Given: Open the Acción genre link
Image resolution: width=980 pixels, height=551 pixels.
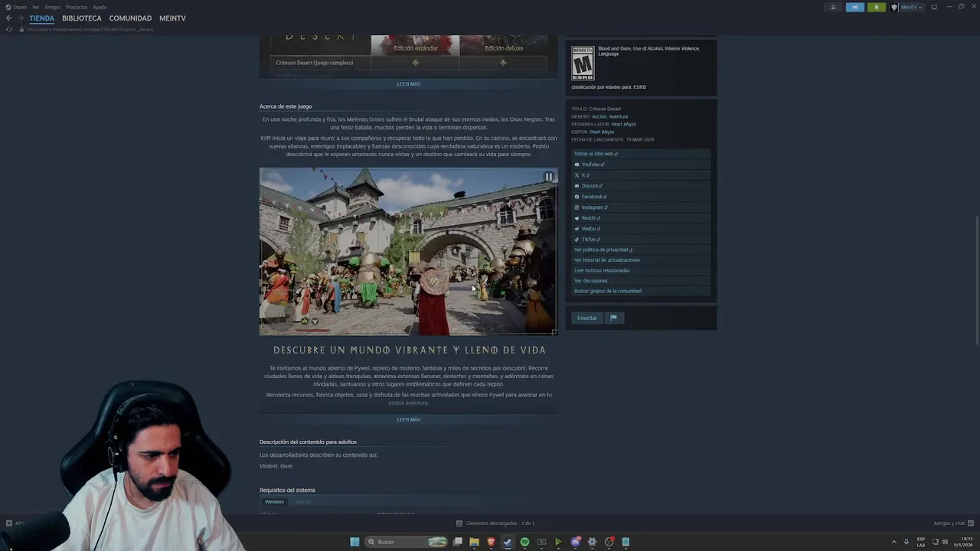Looking at the screenshot, I should coord(599,116).
